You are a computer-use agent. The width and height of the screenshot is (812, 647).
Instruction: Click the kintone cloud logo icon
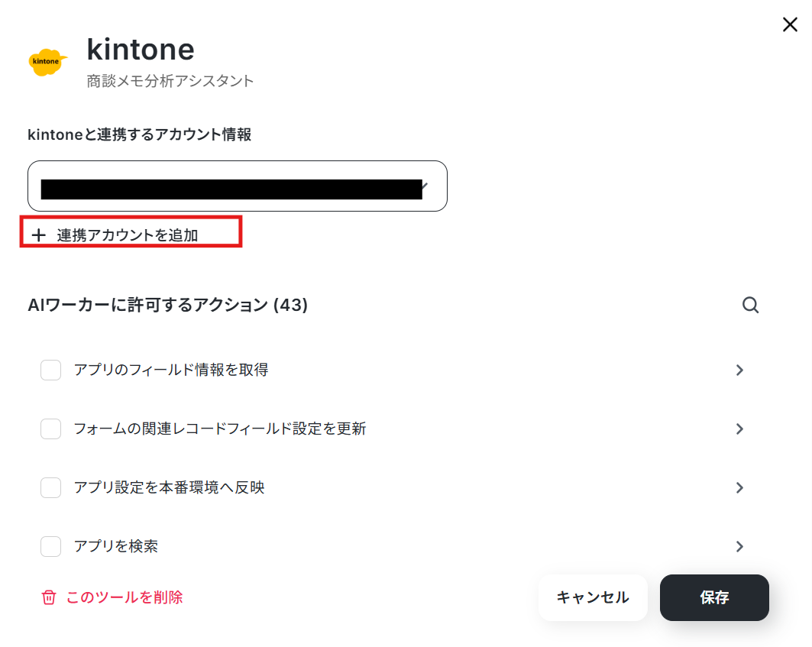47,62
